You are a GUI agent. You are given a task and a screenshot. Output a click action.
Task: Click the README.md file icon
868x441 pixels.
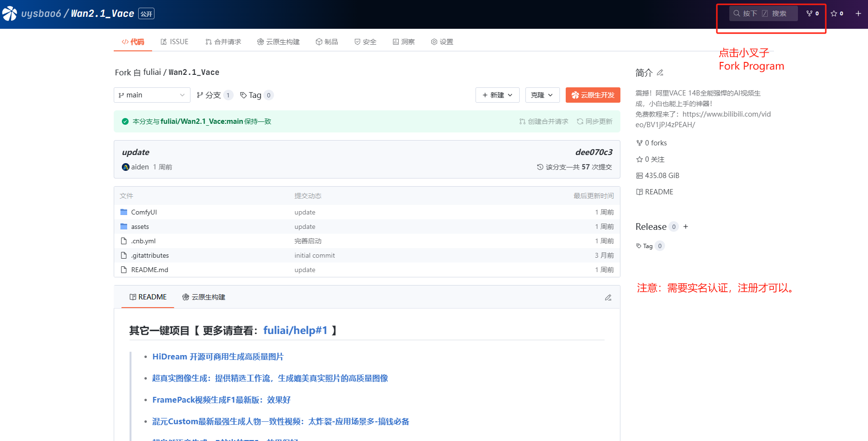point(124,270)
